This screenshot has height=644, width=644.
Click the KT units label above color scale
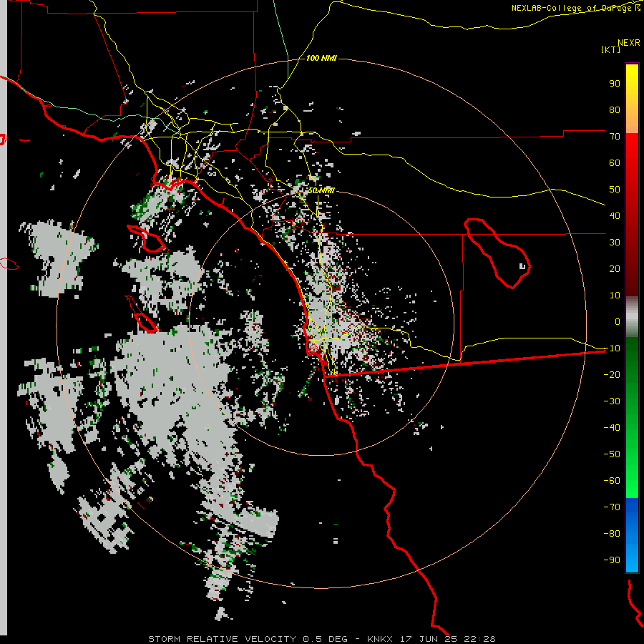coord(611,49)
